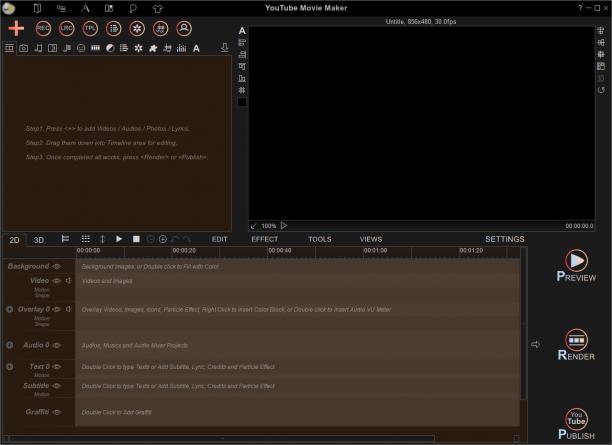Click the YouTube PUBLISH button

pos(576,424)
